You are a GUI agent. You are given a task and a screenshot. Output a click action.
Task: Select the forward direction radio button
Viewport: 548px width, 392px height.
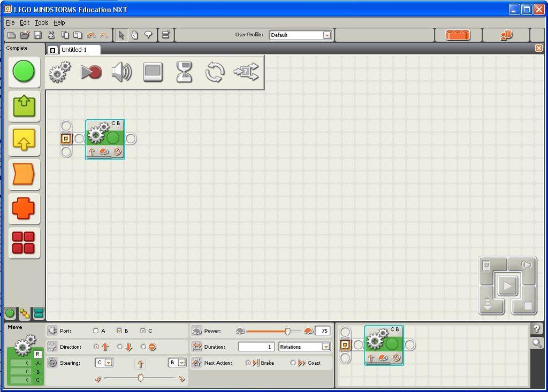pyautogui.click(x=96, y=347)
